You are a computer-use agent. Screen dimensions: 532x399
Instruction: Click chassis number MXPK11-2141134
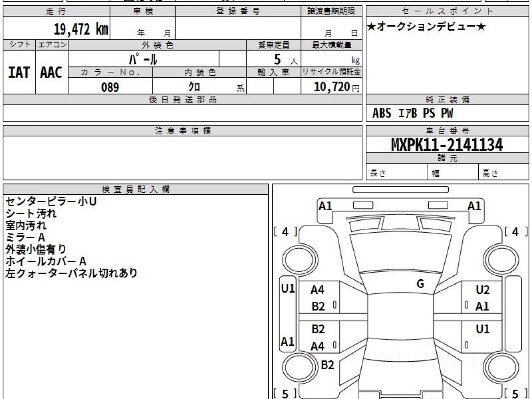447,145
